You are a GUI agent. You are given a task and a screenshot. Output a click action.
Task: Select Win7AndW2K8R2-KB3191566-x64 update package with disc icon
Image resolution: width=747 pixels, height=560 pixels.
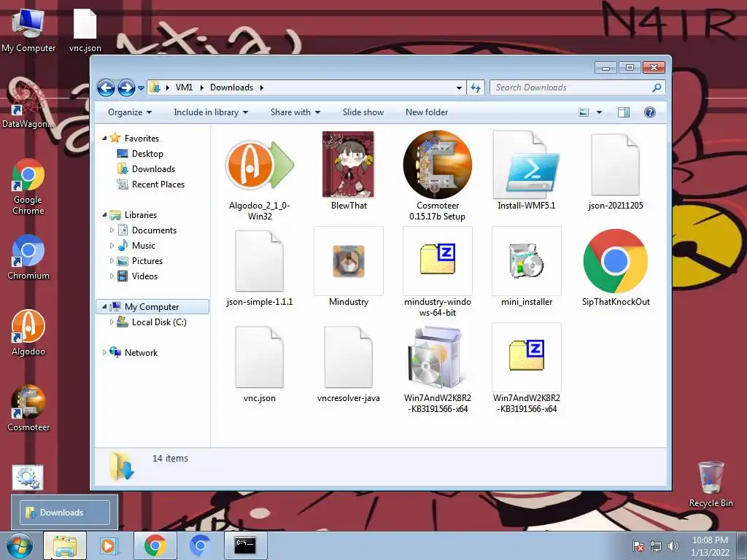(438, 368)
